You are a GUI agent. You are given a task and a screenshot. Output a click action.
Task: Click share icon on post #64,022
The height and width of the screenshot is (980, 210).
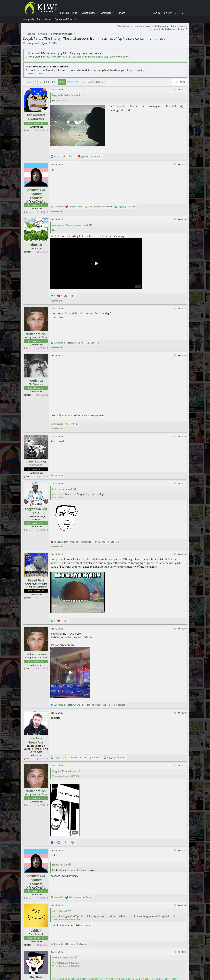point(175,164)
